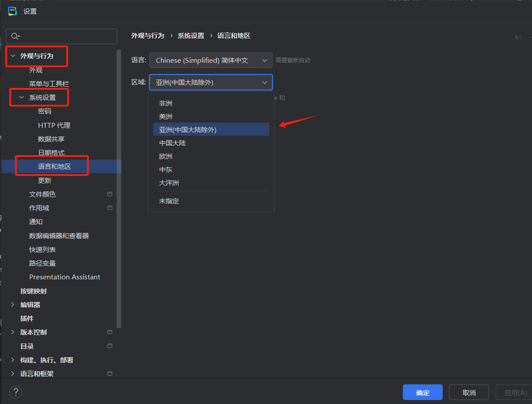The image size is (532, 404).
Task: Click project-level icon beside 目录
Action: 110,346
